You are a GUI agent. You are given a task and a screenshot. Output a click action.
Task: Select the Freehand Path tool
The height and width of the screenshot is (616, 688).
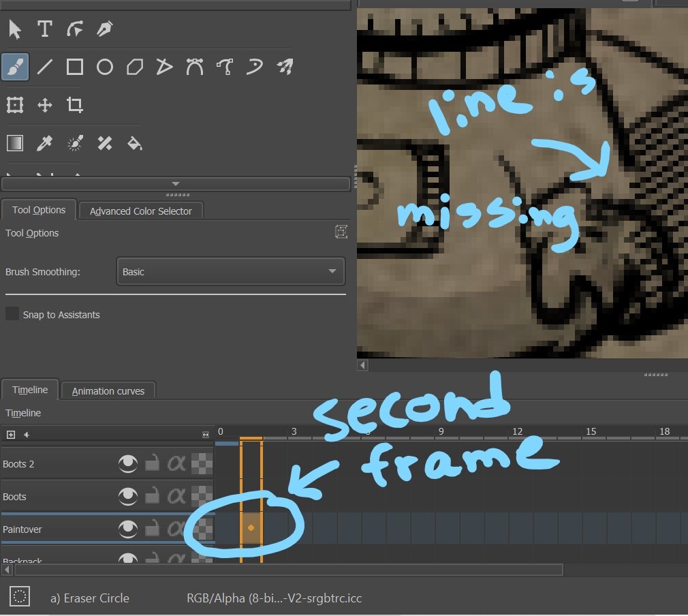(x=225, y=67)
